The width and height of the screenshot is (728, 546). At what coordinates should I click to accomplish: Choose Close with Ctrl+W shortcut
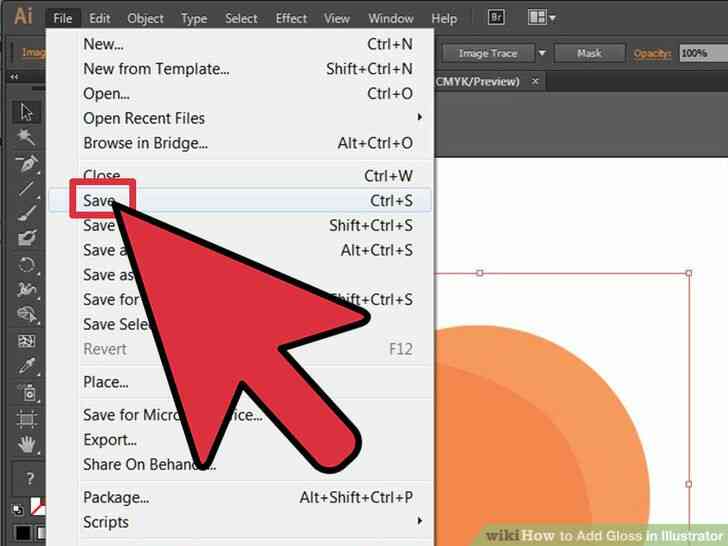(x=240, y=176)
